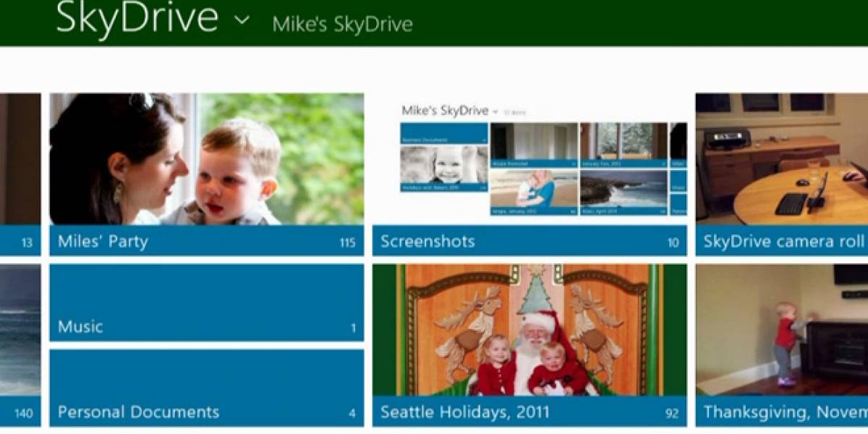868x434 pixels.
Task: Open the Miles' Party folder photo thumbnail
Action: [207, 158]
